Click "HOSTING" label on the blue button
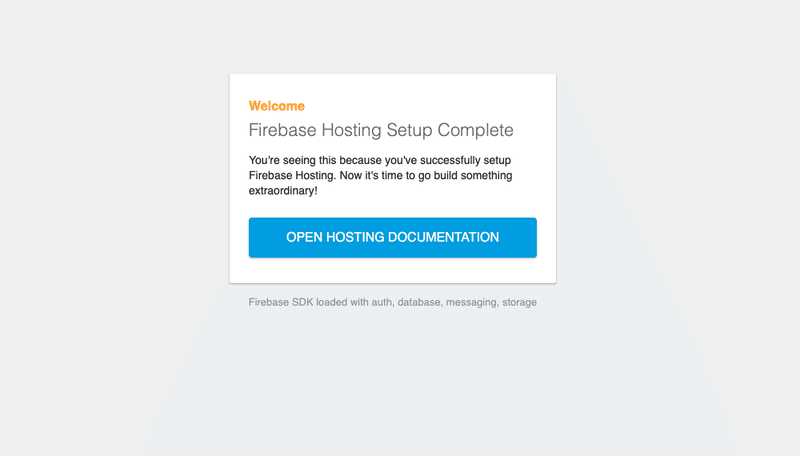 pos(355,237)
